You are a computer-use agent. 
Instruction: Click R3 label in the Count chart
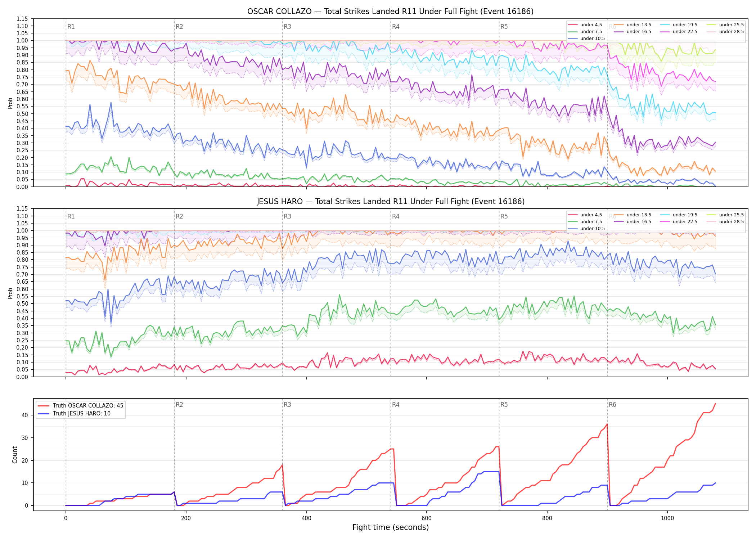click(x=287, y=405)
